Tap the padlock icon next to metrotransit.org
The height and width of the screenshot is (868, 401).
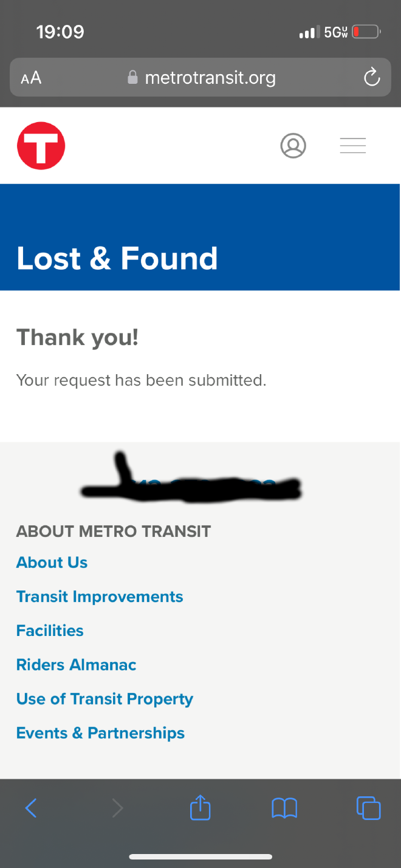[x=132, y=77]
